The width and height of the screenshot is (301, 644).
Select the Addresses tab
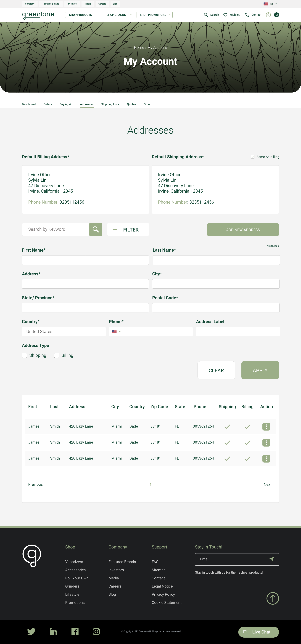click(87, 104)
